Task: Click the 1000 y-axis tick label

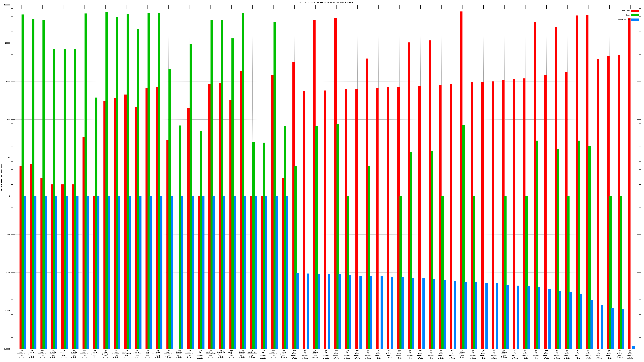Action: 8,81
